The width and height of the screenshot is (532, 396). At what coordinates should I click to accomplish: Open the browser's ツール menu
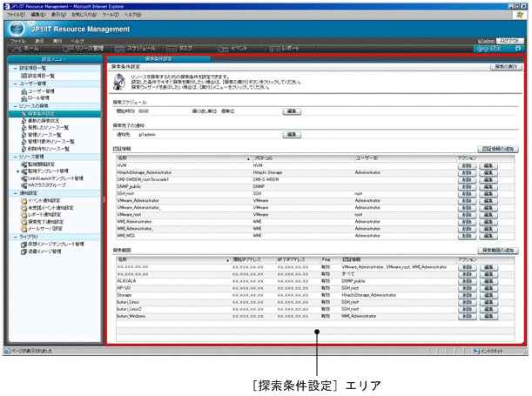tap(110, 15)
